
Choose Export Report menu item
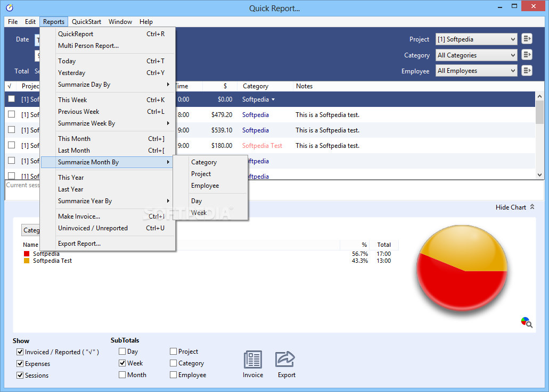pos(108,244)
